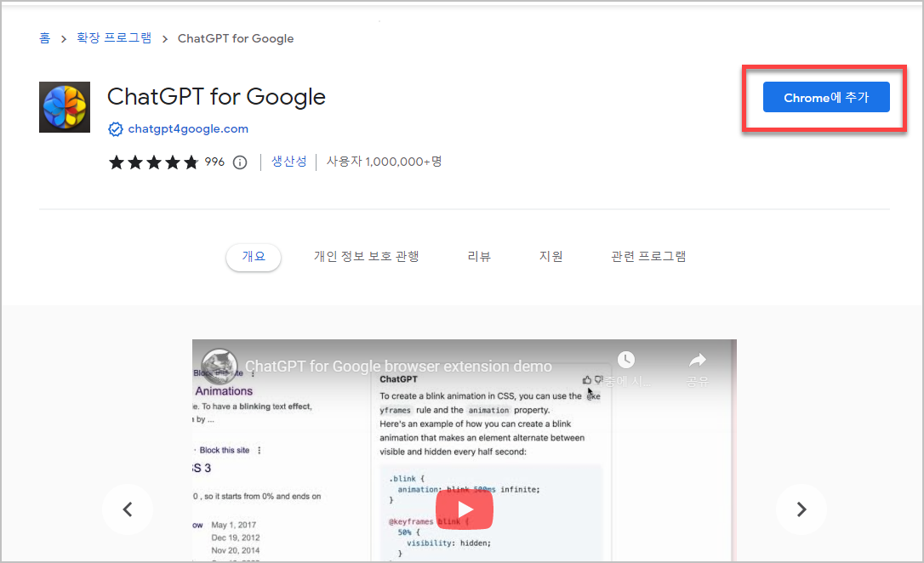Open the 홈 breadcrumb link
The width and height of the screenshot is (924, 563).
(45, 38)
